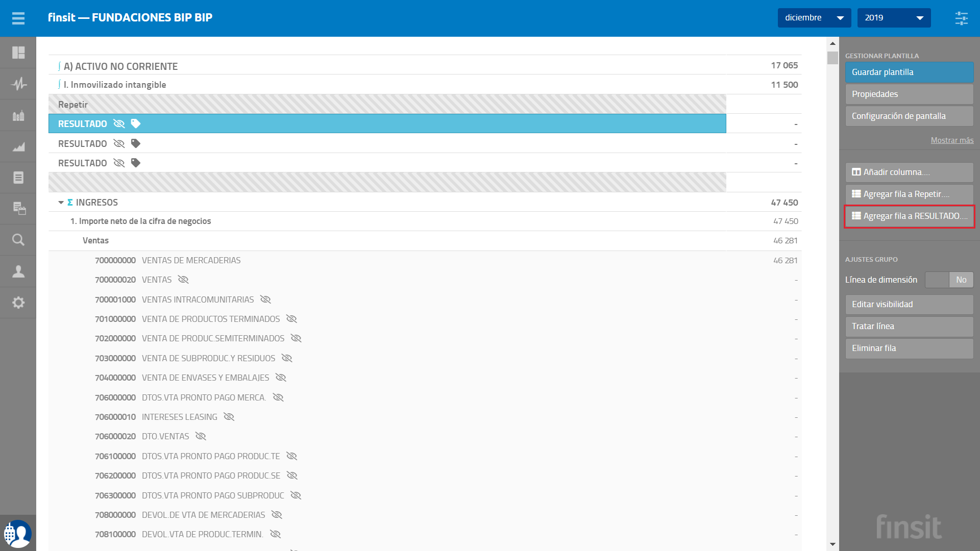The height and width of the screenshot is (551, 980).
Task: Click Agregar fila a RESULTADO option
Action: 909,216
